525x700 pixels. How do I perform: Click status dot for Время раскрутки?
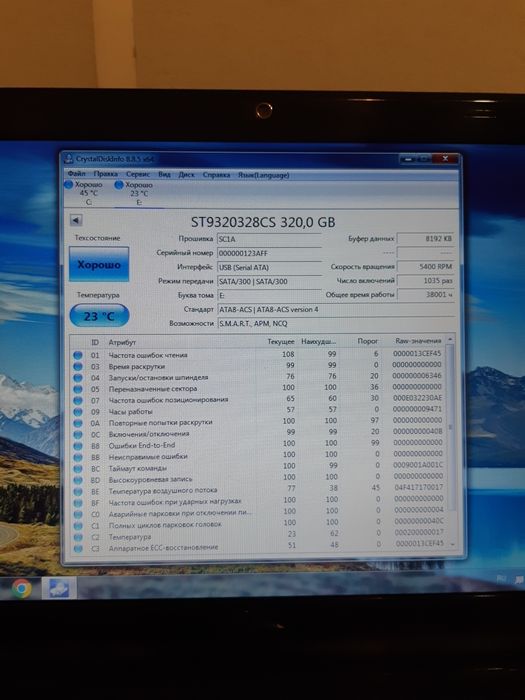pos(78,367)
